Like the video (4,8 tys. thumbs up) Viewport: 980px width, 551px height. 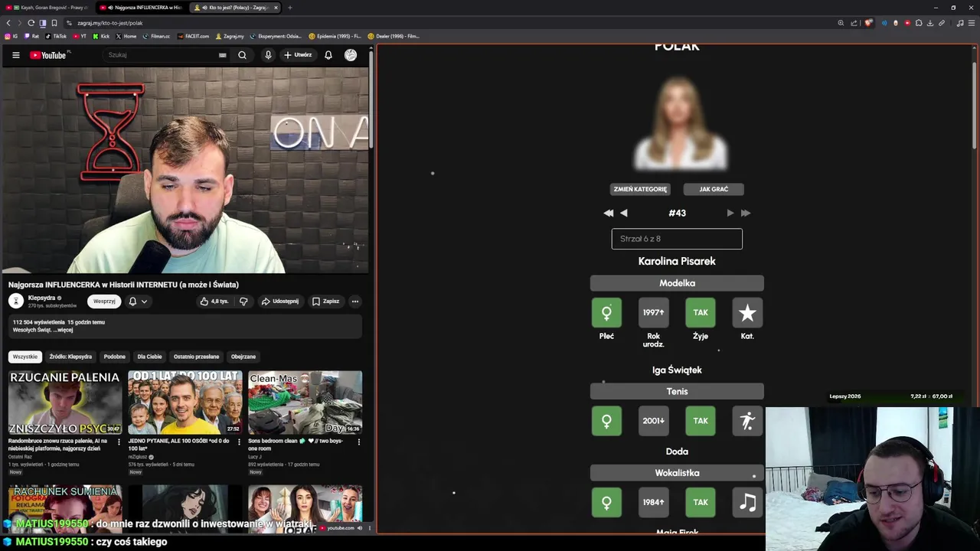coord(214,302)
